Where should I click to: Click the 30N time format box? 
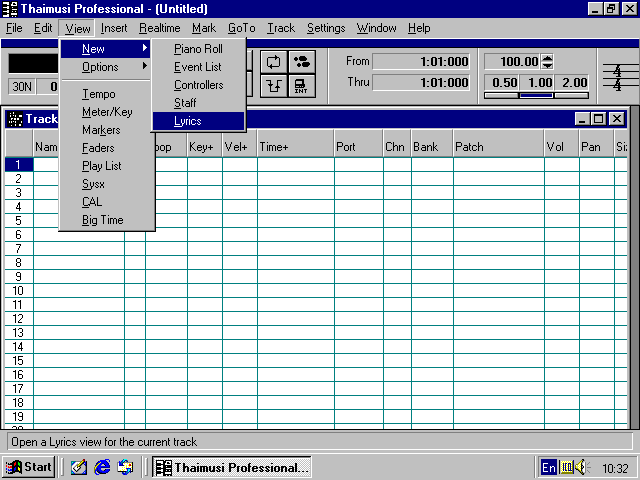pyautogui.click(x=22, y=87)
